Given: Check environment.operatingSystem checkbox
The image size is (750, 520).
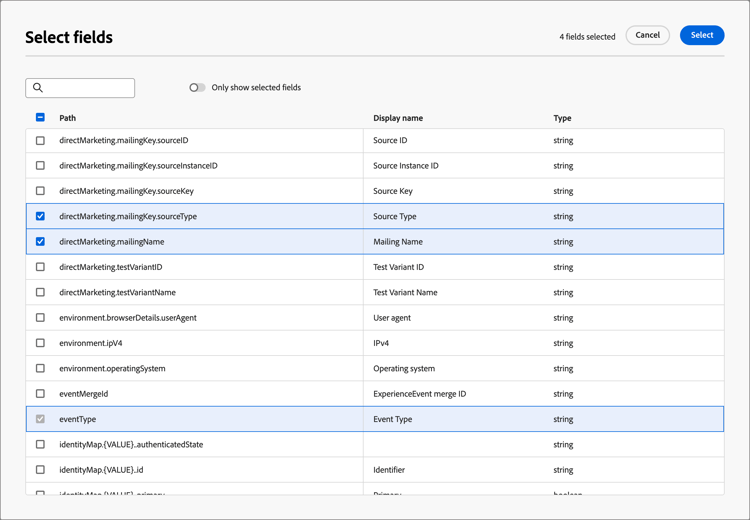Looking at the screenshot, I should tap(40, 369).
